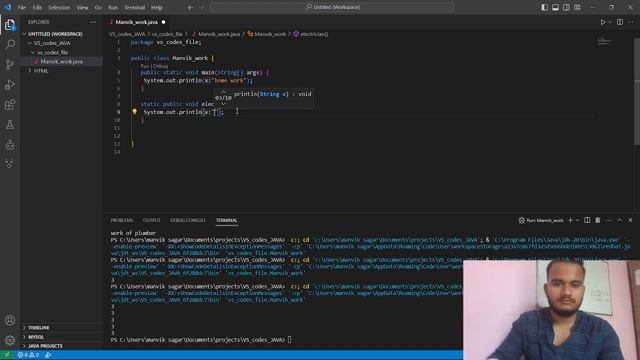
Task: Switch to the PROBLEMS tab
Action: pyautogui.click(x=122, y=220)
